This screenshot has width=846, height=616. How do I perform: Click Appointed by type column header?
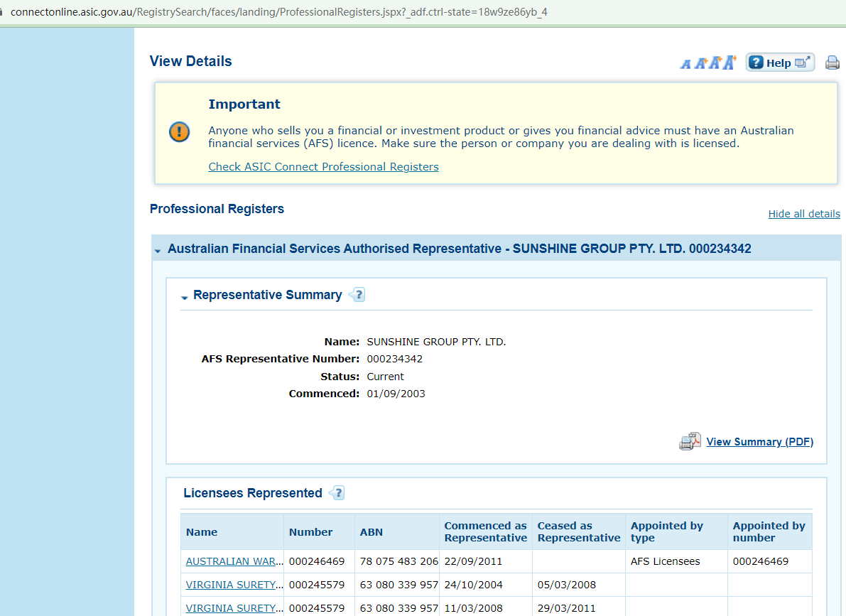click(676, 531)
